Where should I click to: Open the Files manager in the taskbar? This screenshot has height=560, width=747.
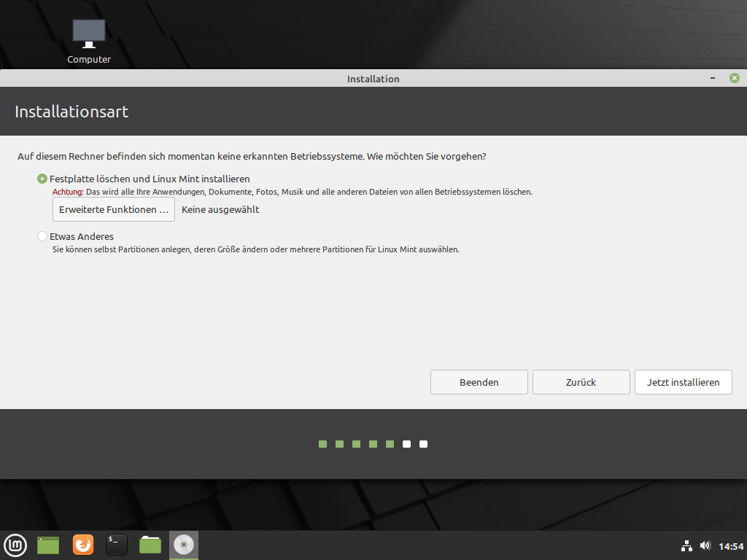pos(150,545)
